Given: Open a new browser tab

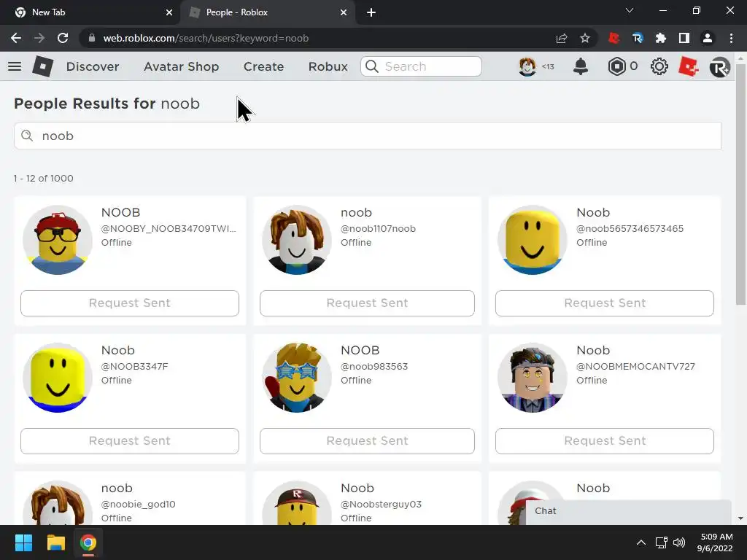Looking at the screenshot, I should click(371, 12).
